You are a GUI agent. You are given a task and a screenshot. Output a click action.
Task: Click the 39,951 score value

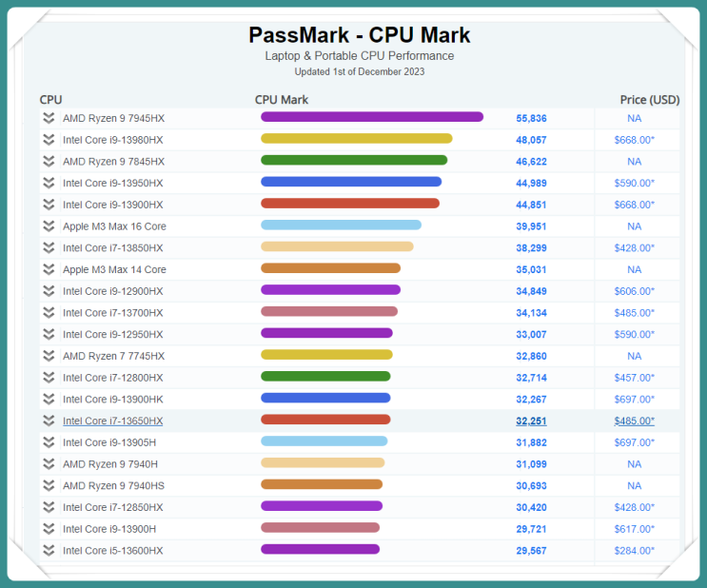pyautogui.click(x=531, y=226)
